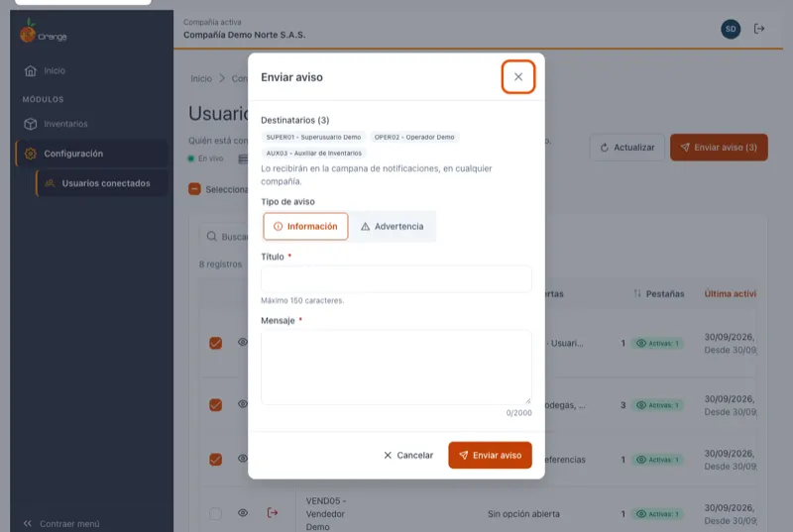Click the 0/2000 character counter

[518, 413]
